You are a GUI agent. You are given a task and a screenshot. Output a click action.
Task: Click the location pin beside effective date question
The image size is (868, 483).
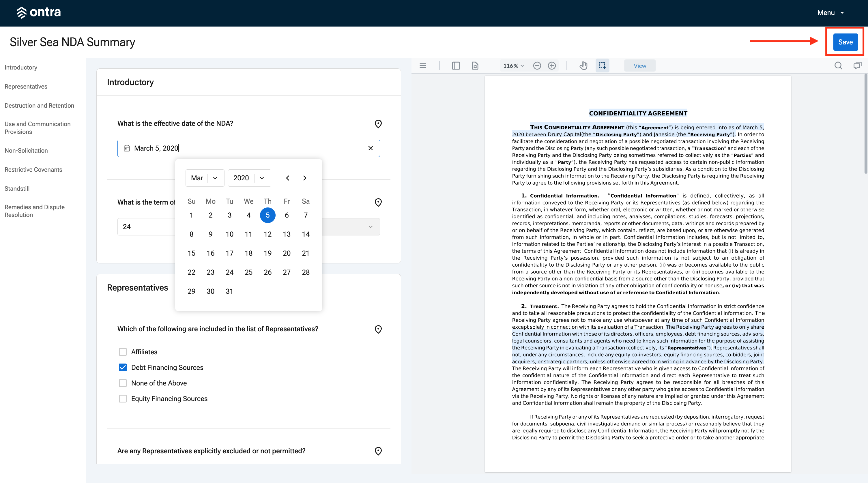378,124
